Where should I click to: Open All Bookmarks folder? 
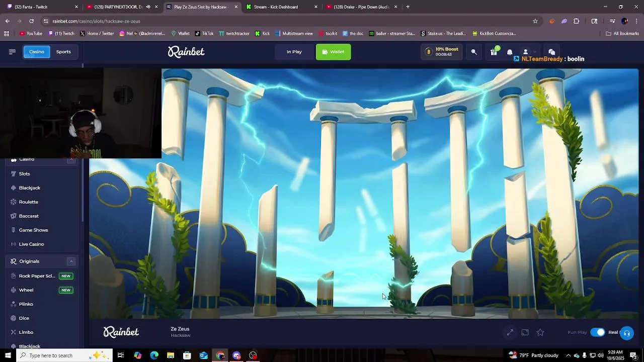(622, 34)
